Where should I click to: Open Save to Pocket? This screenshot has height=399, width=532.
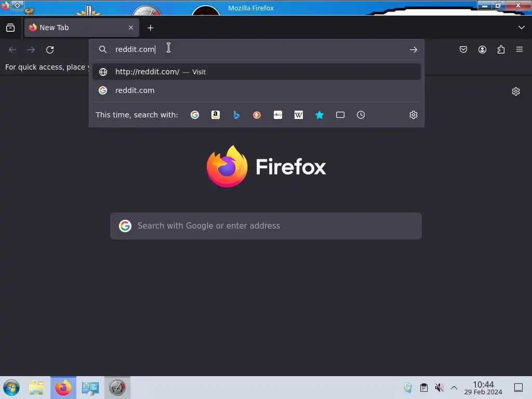point(463,50)
